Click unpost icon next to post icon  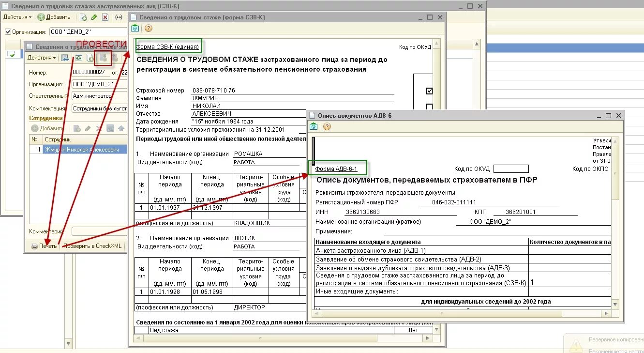pos(115,58)
